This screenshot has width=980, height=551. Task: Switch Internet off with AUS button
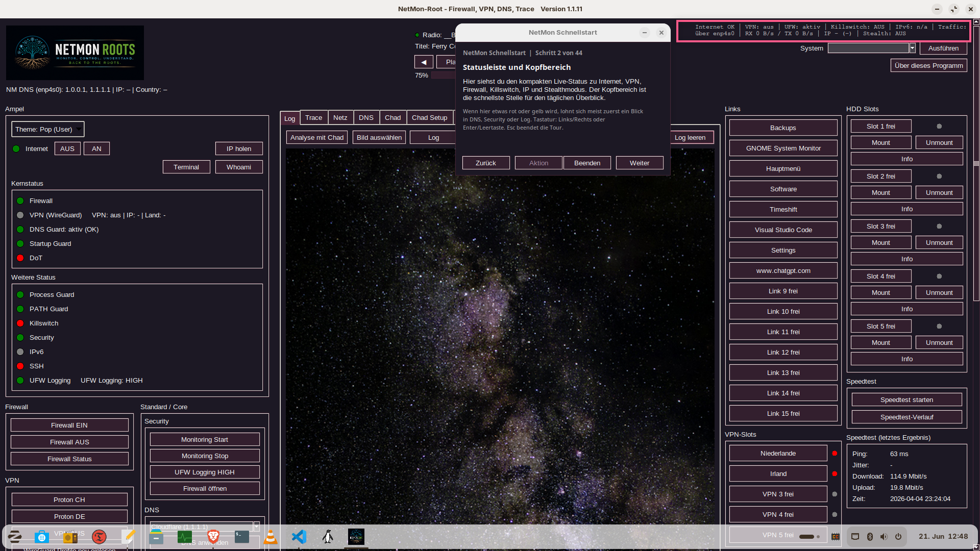(67, 148)
